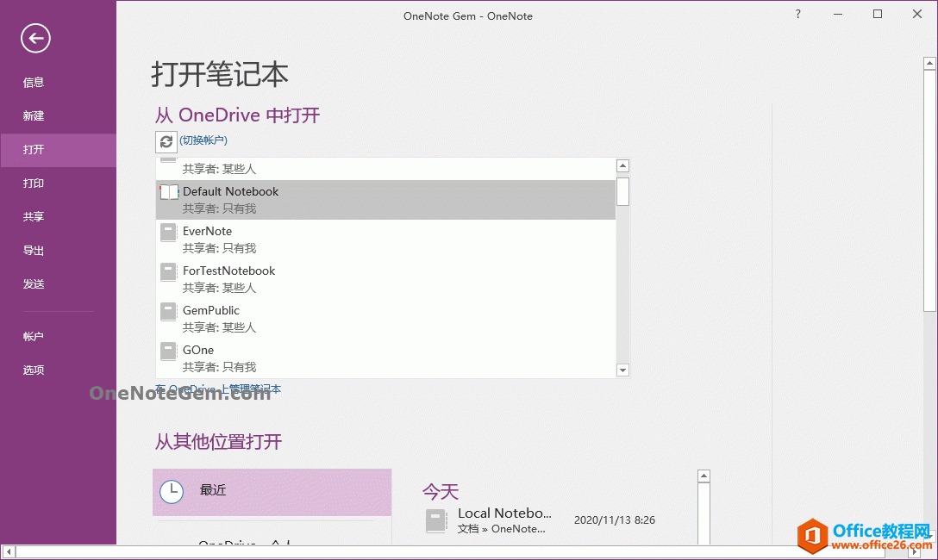This screenshot has width=938, height=560.
Task: Click the clock icon for Recent
Action: [x=172, y=492]
